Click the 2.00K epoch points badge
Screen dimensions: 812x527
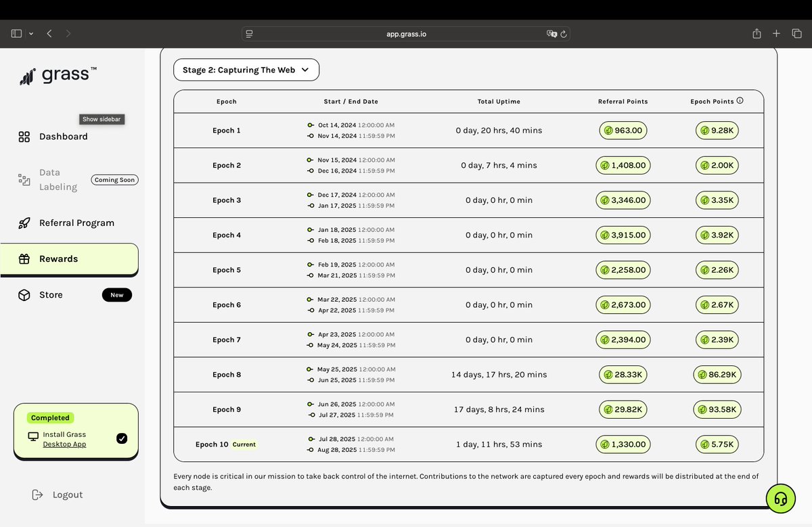pos(717,165)
